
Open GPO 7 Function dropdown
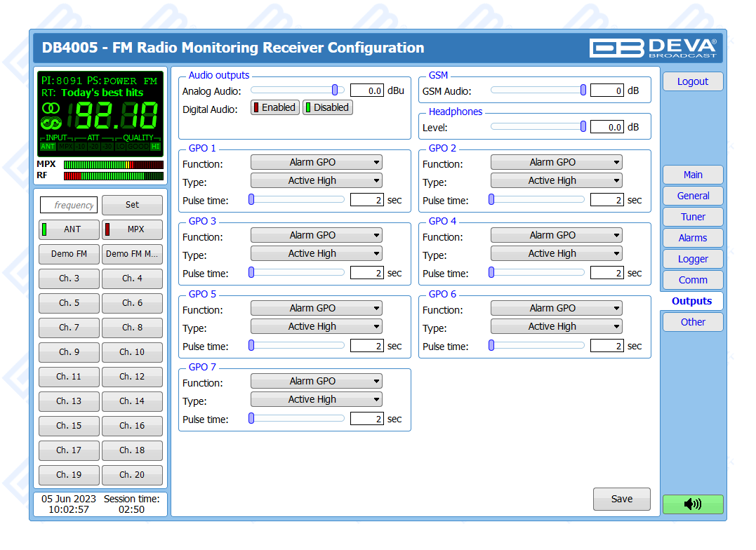coord(316,381)
